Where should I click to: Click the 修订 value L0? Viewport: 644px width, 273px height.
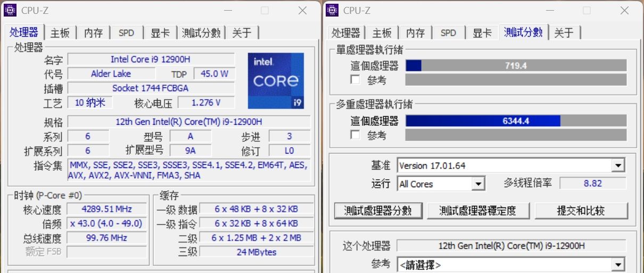tap(290, 150)
